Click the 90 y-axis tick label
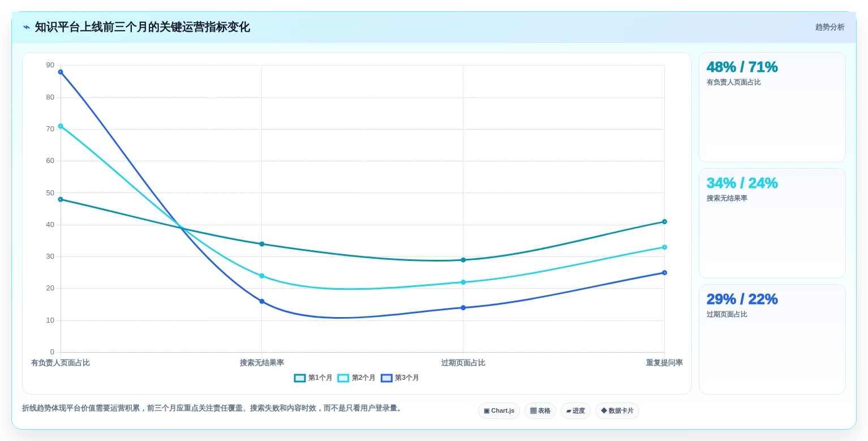868x441 pixels. (50, 65)
